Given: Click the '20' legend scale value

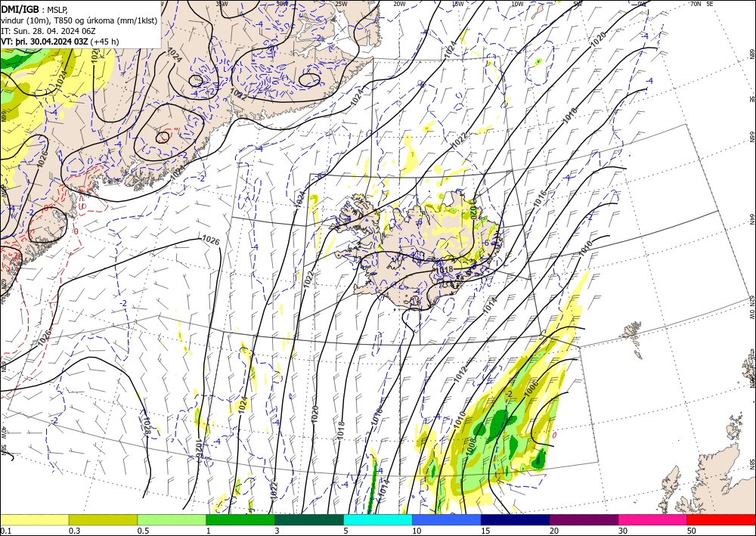Looking at the screenshot, I should (554, 531).
